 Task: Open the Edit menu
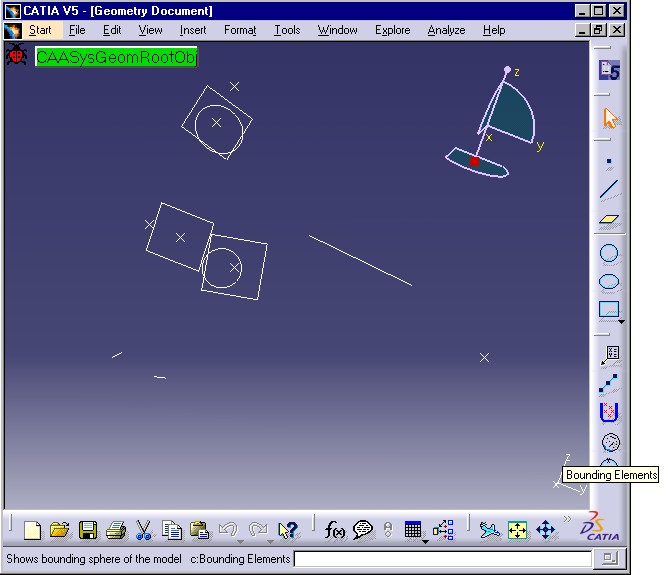coord(112,30)
